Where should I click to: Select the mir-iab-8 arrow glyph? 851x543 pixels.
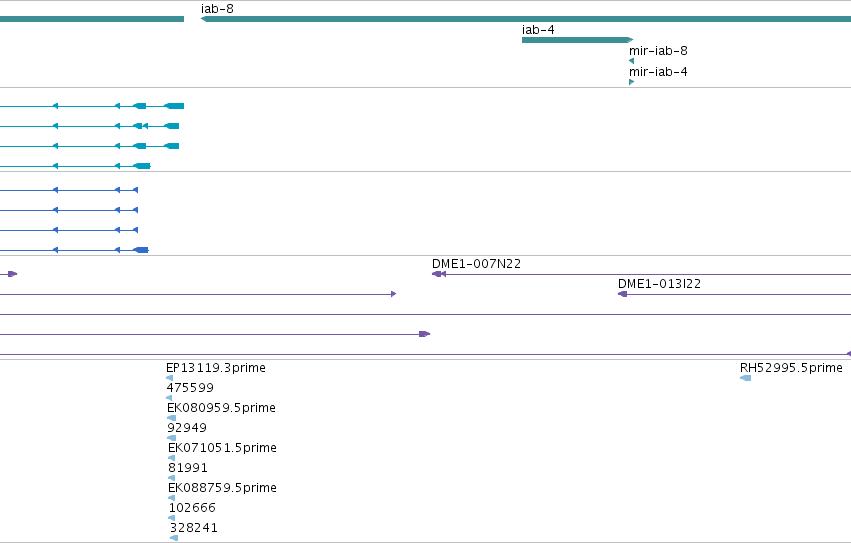[631, 61]
